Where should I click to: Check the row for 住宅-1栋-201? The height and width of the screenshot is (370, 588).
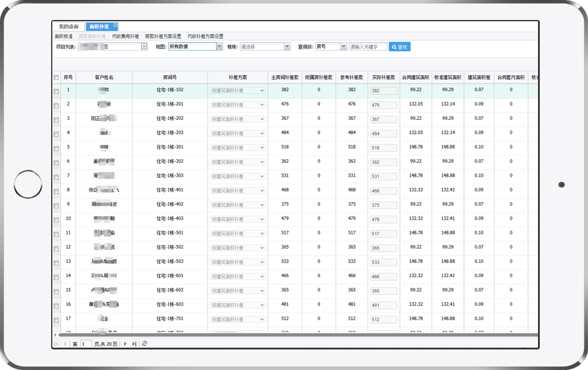click(x=56, y=106)
